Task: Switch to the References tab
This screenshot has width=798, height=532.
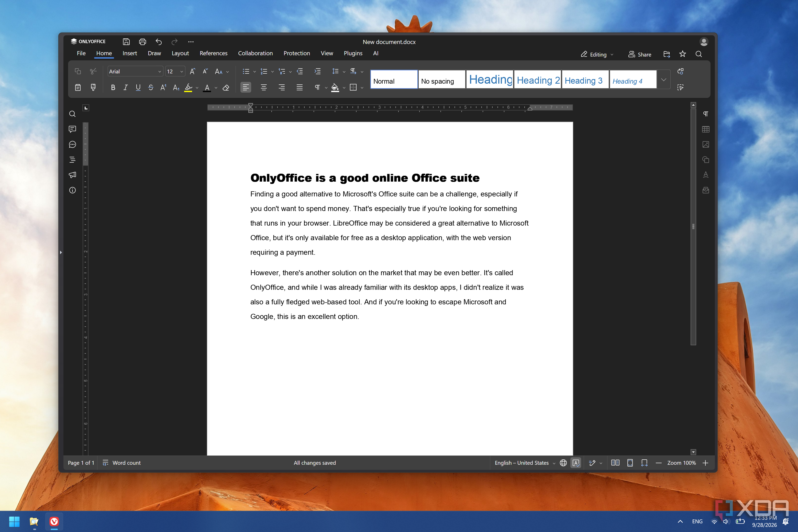Action: [x=213, y=53]
